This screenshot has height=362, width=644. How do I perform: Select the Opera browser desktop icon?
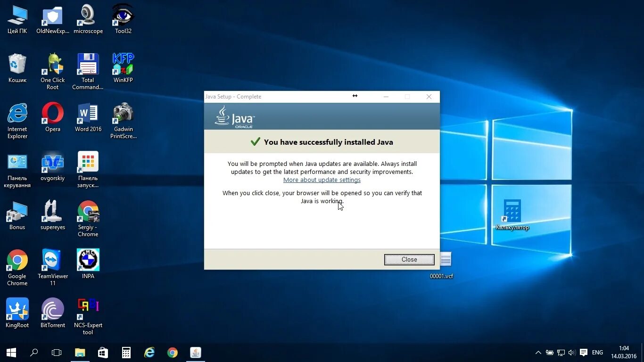(x=53, y=117)
